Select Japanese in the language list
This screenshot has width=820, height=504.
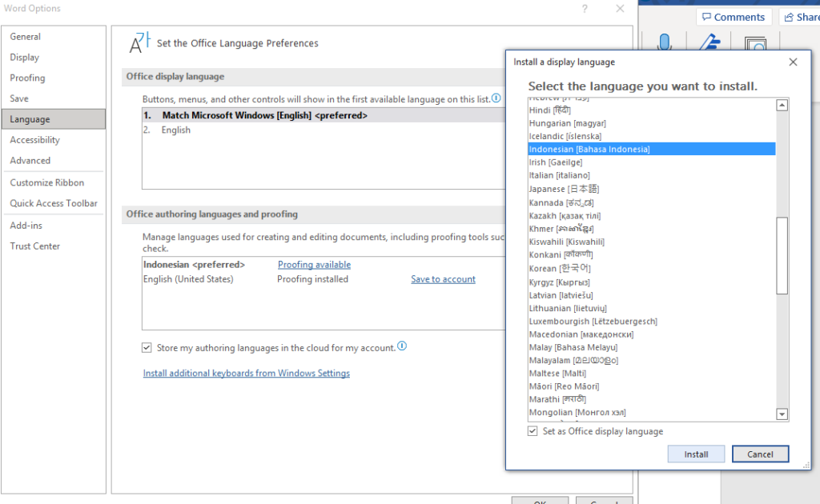(x=652, y=189)
